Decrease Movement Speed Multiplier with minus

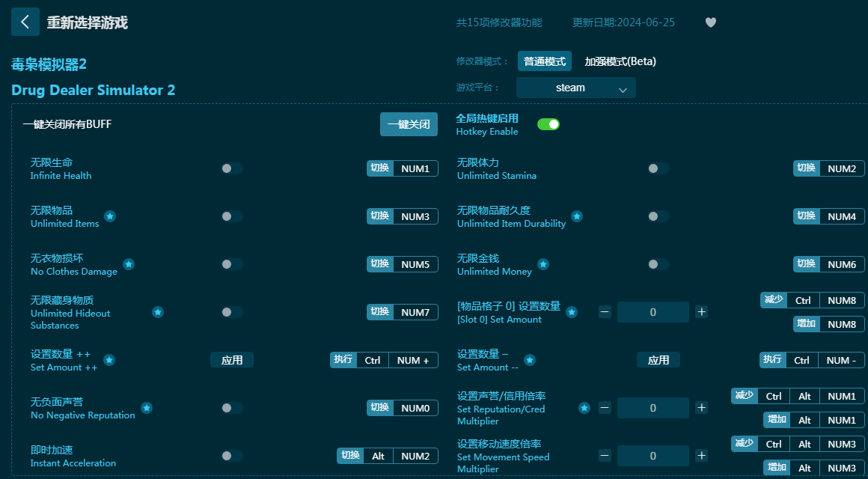tap(605, 456)
